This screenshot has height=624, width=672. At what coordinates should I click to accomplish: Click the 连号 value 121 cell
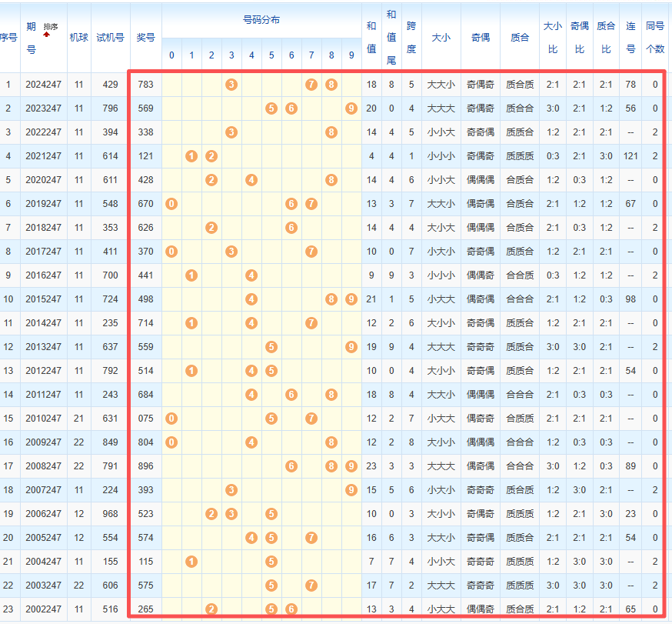[630, 156]
